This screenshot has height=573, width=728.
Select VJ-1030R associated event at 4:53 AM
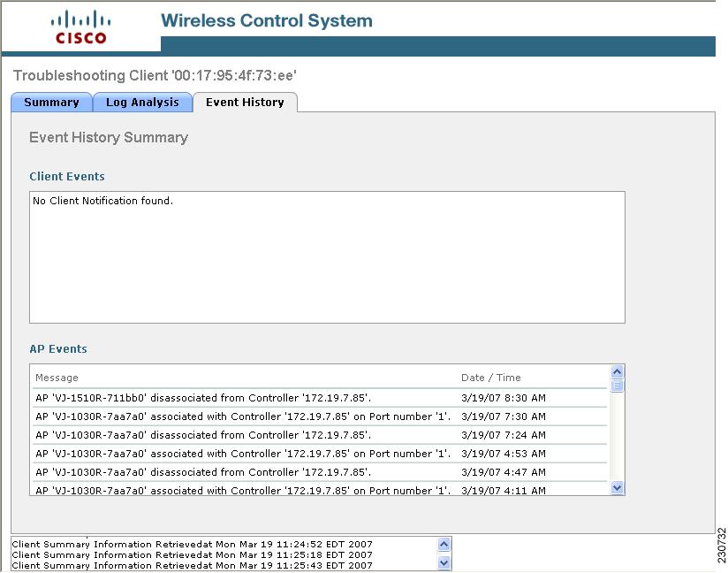[x=320, y=454]
